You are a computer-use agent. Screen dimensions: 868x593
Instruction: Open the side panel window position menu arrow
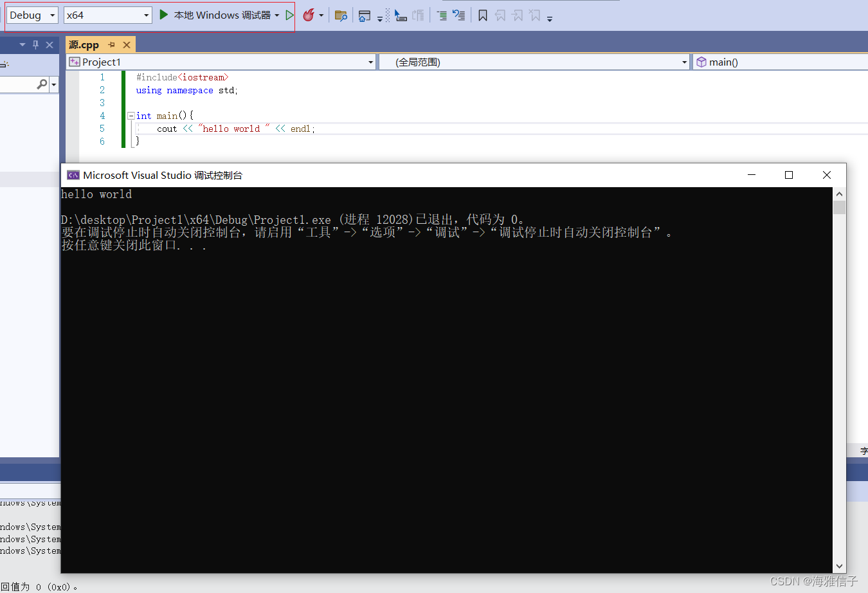coord(23,45)
